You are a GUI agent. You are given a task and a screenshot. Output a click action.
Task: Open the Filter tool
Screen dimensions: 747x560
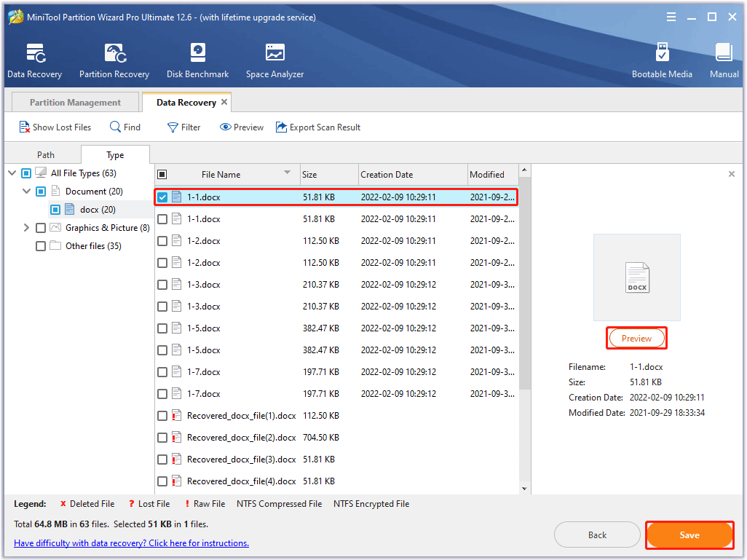184,127
